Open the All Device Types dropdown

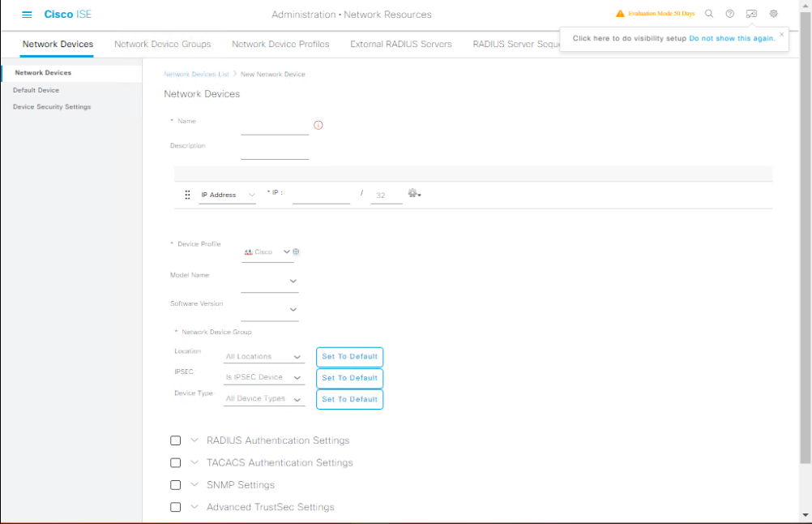[x=263, y=399]
